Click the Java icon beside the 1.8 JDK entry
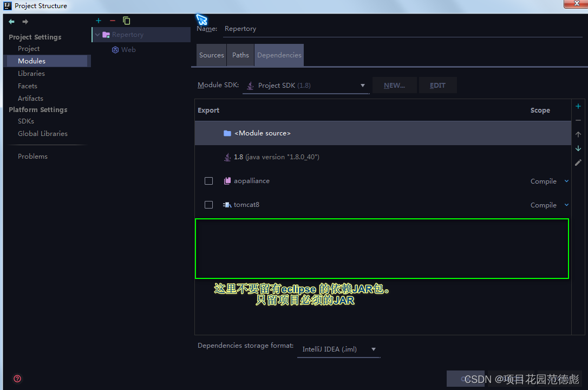Screen dimensions: 588x390 [x=227, y=157]
